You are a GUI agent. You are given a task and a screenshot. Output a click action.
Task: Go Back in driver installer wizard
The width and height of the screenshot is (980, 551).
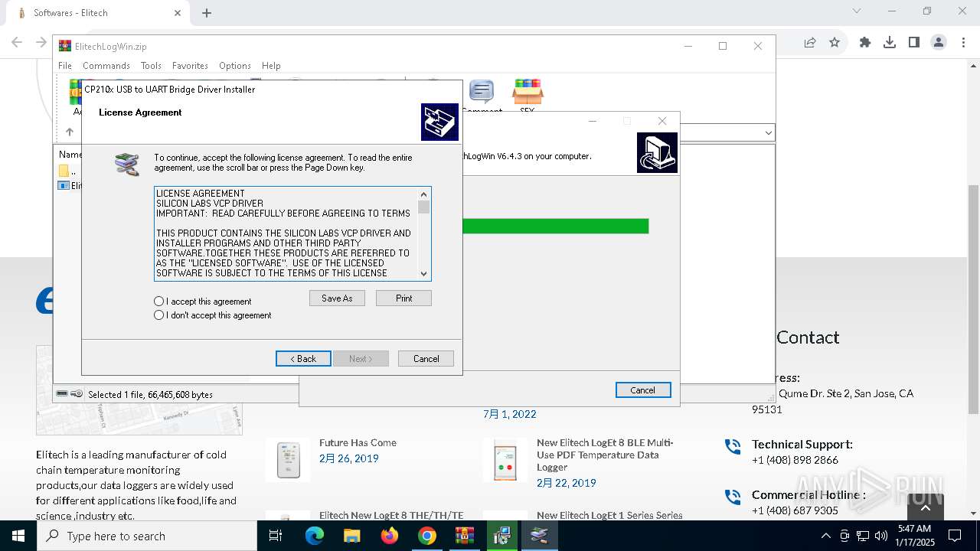point(303,359)
